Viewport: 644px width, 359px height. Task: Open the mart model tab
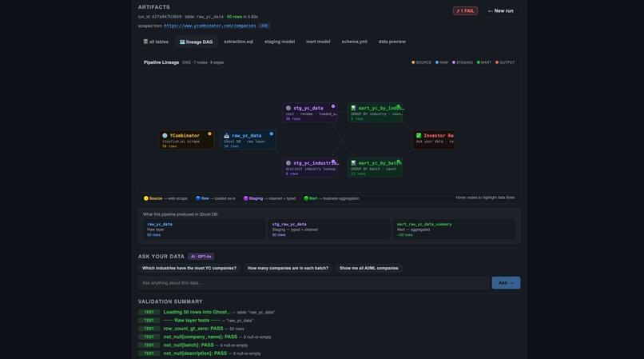point(318,42)
